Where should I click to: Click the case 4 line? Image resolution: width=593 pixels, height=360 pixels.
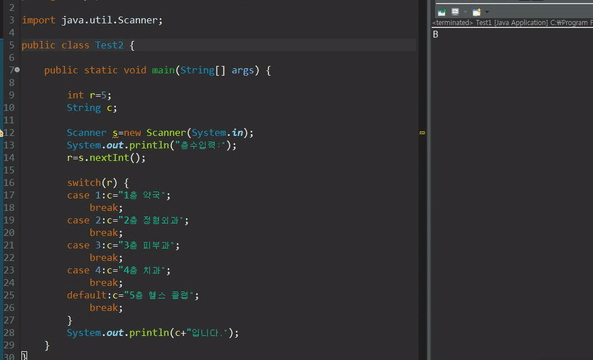click(x=119, y=270)
